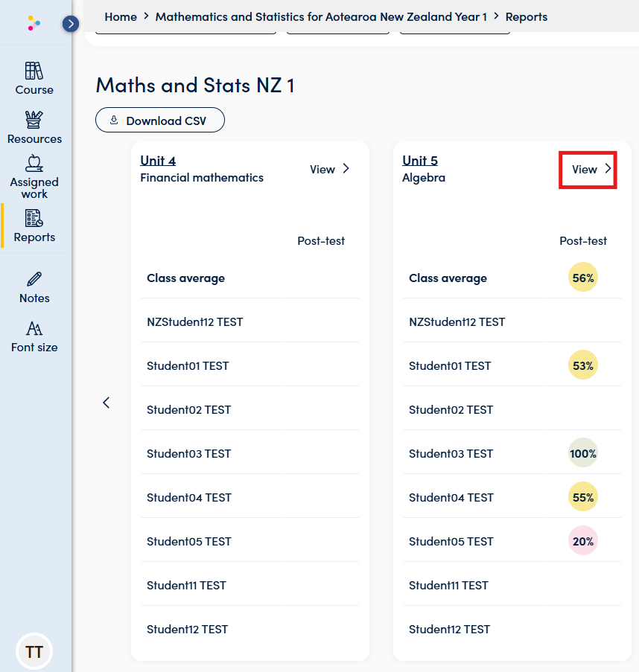Select the 56% class average badge
639x672 pixels.
(x=583, y=278)
